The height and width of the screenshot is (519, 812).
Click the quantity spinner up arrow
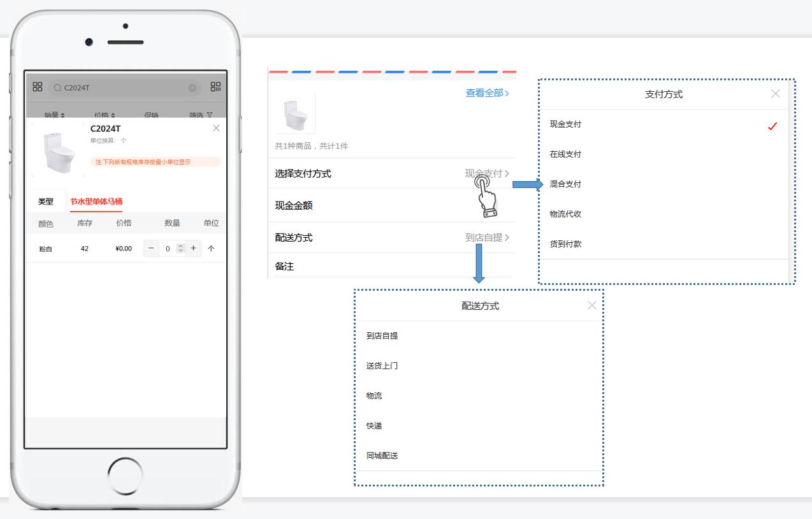pos(180,245)
